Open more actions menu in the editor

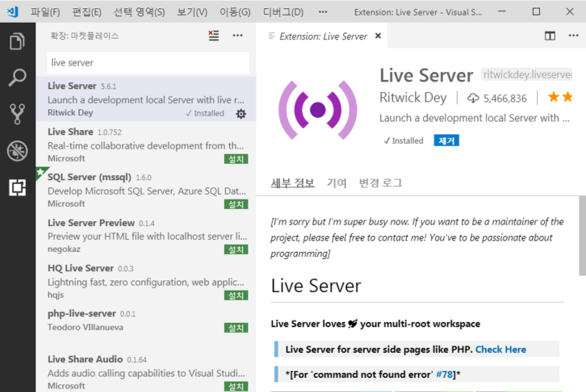tap(574, 36)
